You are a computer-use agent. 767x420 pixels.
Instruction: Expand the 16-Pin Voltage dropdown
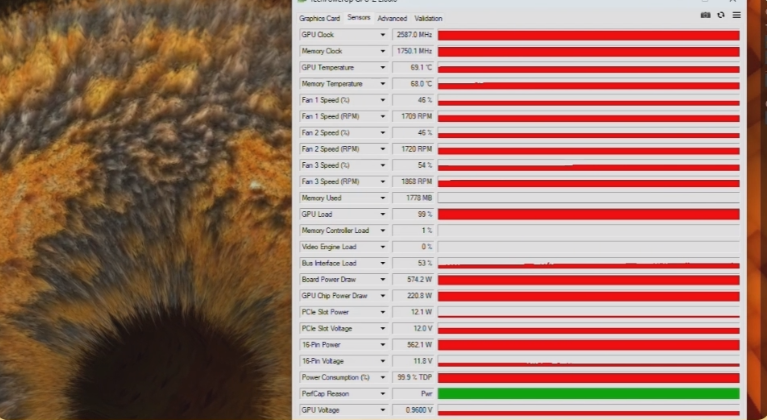383,361
